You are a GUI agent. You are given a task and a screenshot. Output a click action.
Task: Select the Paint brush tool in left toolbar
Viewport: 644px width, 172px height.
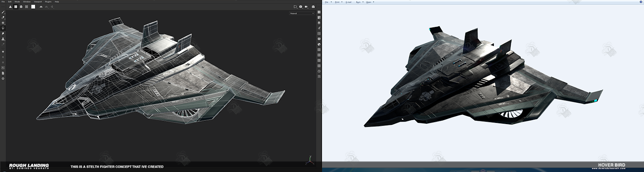[3, 12]
